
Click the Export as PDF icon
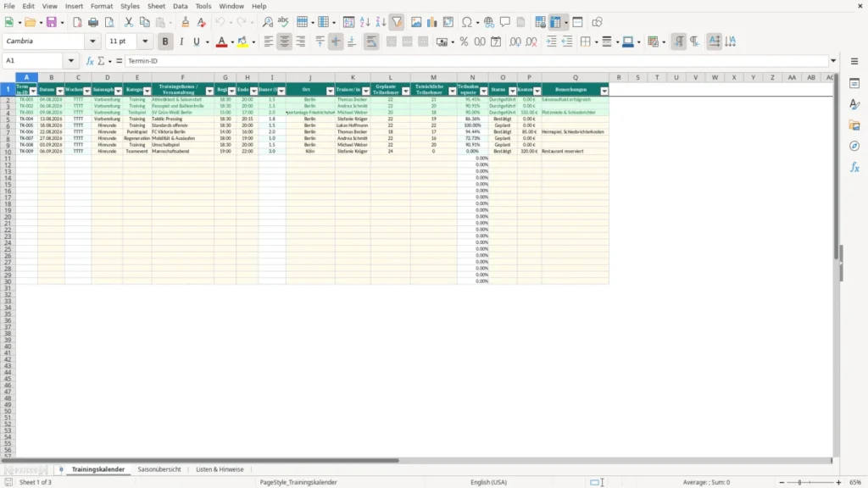pos(77,22)
